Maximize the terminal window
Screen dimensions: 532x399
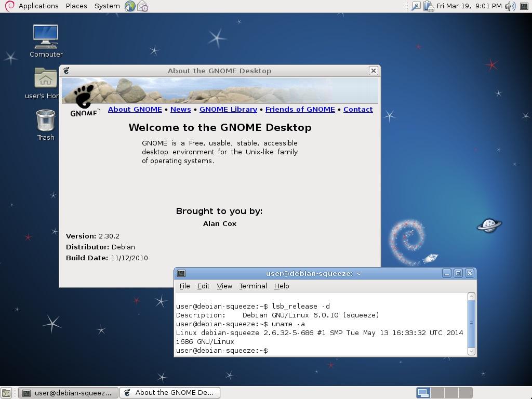click(458, 273)
